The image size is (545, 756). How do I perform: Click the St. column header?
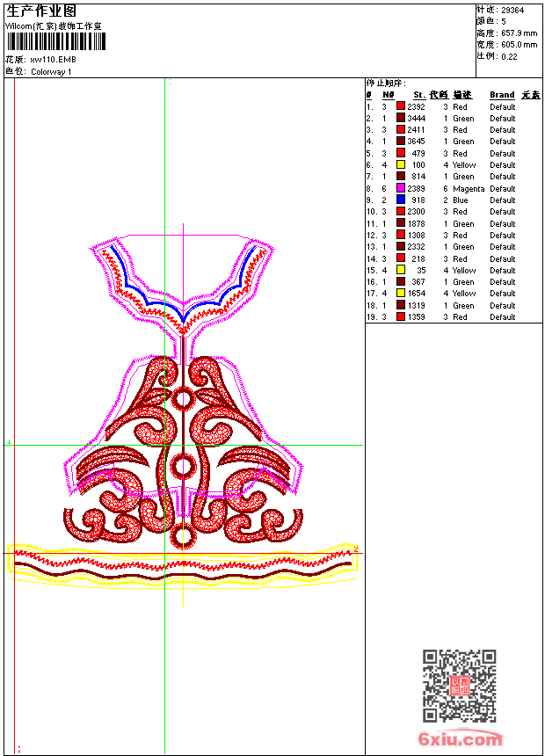coord(419,95)
